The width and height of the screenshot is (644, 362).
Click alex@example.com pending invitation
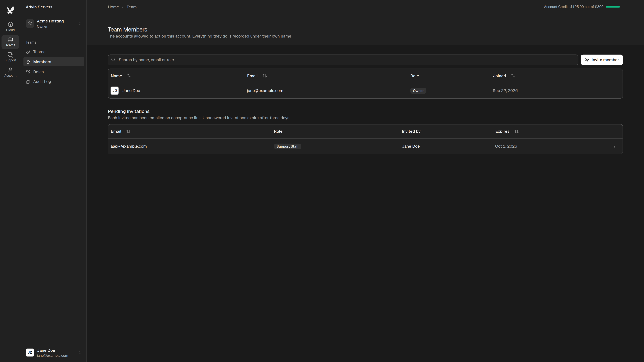(128, 146)
